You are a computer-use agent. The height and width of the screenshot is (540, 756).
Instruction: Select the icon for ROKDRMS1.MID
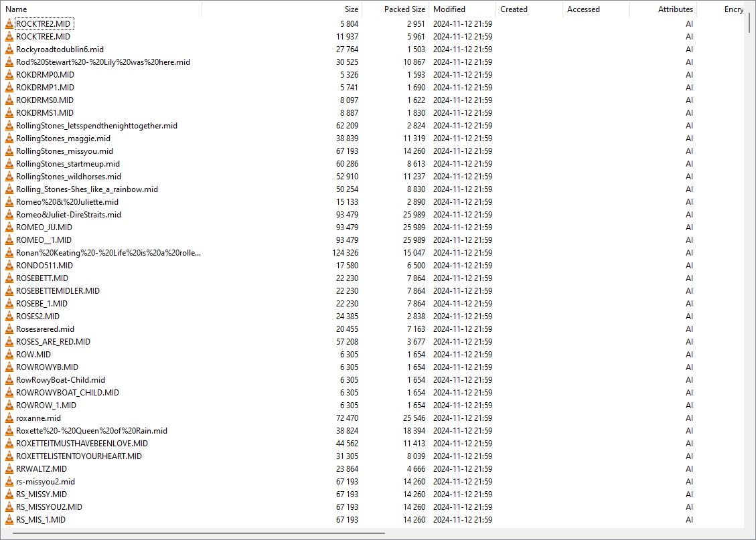[9, 112]
